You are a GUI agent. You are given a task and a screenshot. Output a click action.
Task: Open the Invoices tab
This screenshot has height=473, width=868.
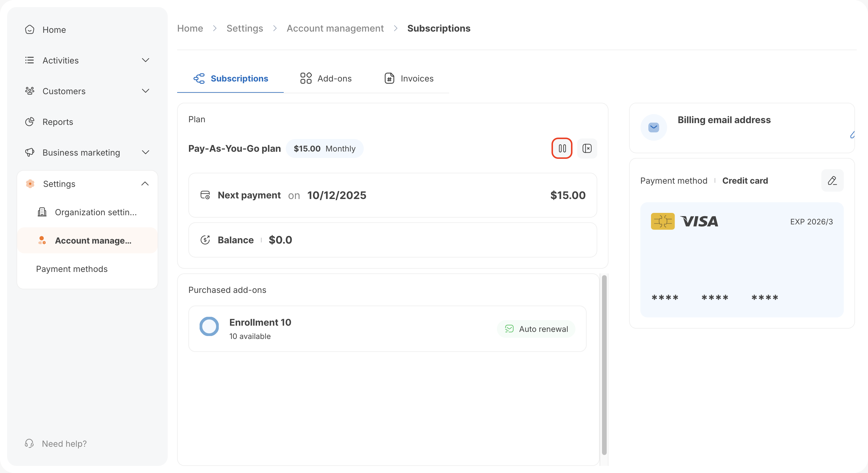(x=409, y=79)
